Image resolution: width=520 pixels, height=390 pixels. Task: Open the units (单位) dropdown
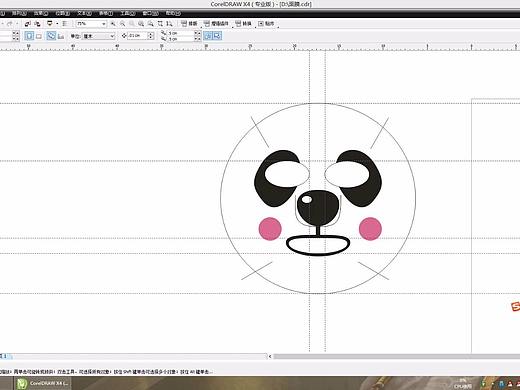tap(99, 36)
